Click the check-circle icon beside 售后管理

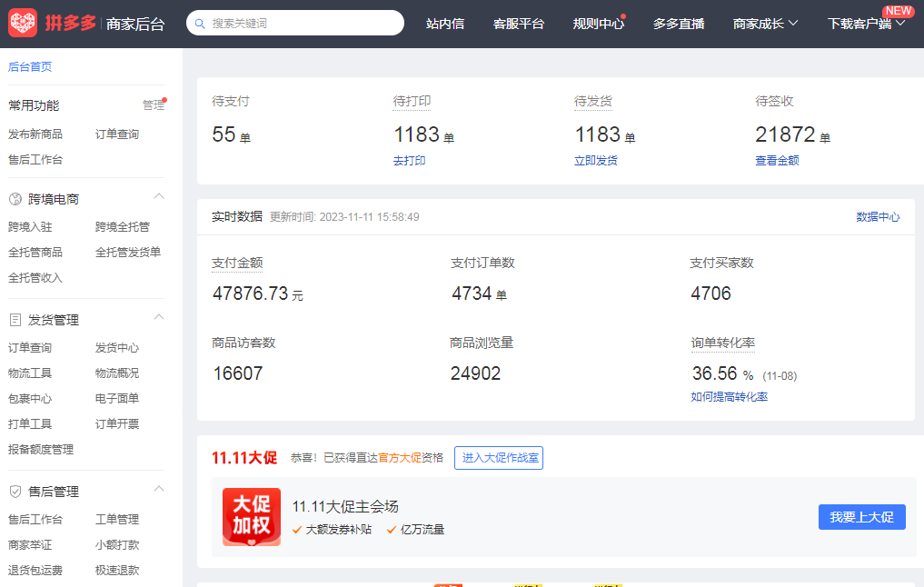click(x=15, y=491)
